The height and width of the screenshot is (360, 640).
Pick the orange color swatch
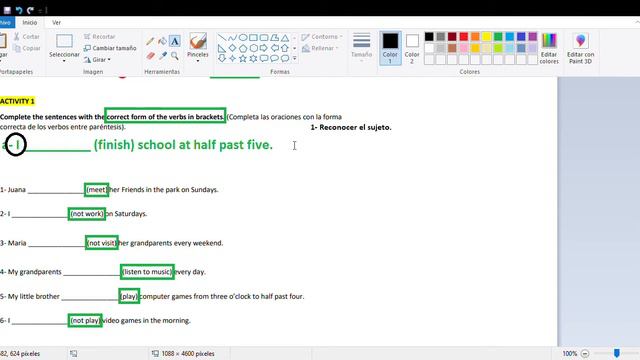(x=475, y=37)
